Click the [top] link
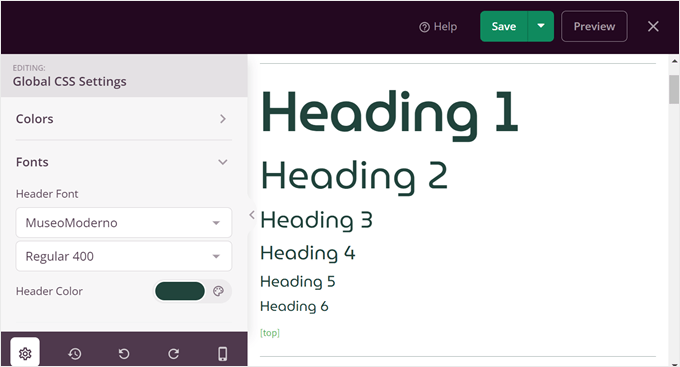680x367 pixels. 270,333
